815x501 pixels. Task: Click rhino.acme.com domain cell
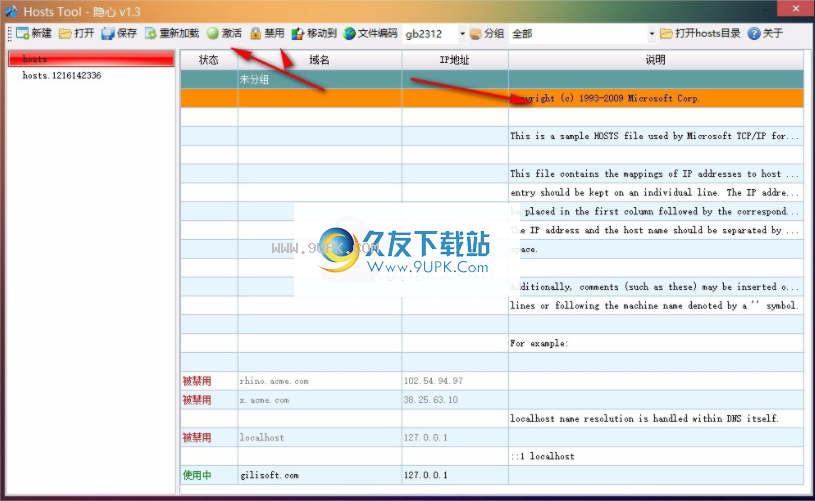(x=320, y=381)
